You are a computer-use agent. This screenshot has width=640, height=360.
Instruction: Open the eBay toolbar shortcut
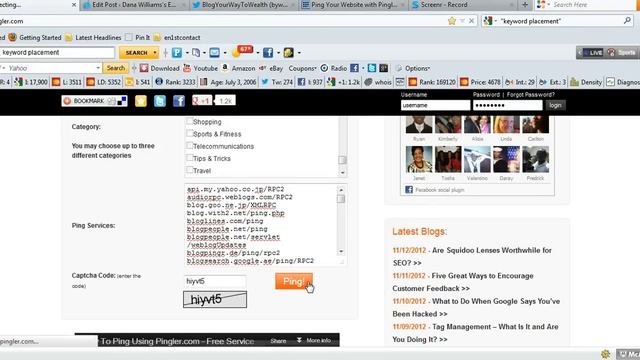[271, 68]
